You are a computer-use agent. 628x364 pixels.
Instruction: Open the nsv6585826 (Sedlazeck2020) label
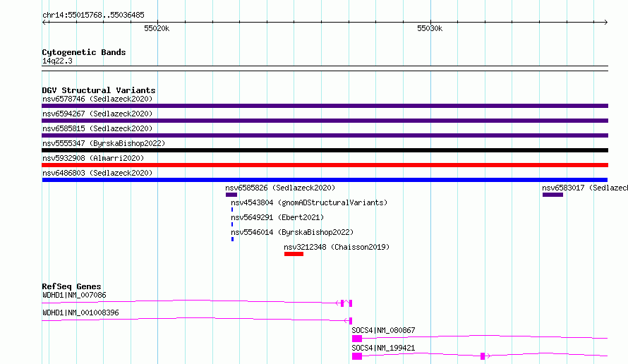coord(280,188)
